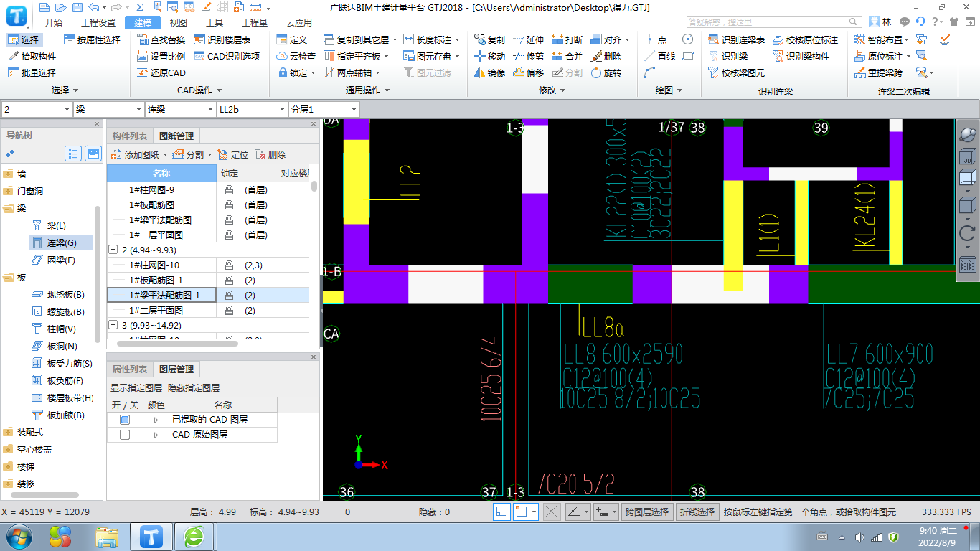Toggle lock for 1#板配筋图-1 row
Screen dimensions: 980x551
coord(229,280)
